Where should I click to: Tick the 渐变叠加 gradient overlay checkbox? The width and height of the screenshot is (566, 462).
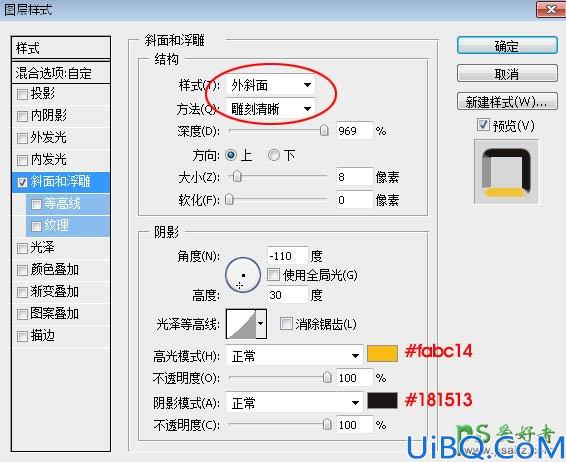pos(22,292)
